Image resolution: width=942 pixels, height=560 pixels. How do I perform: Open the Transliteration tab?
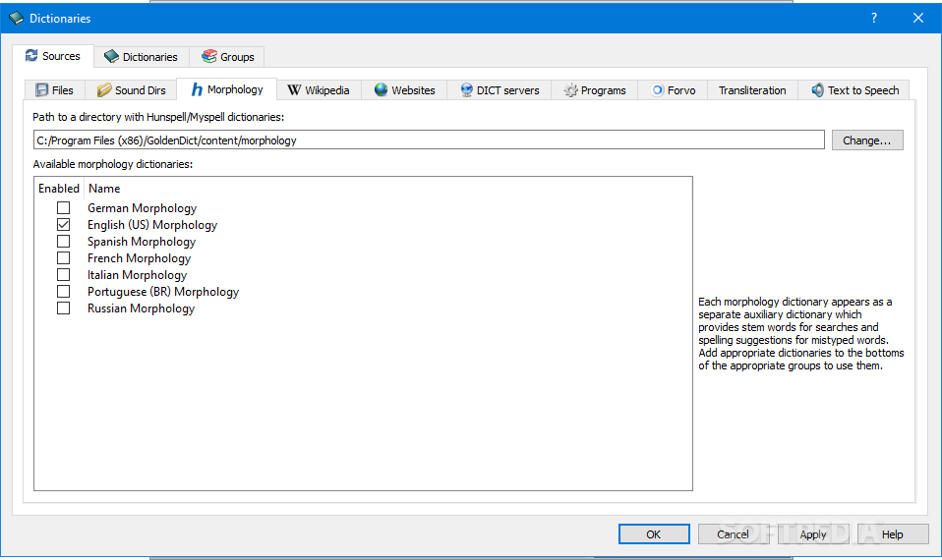(752, 90)
